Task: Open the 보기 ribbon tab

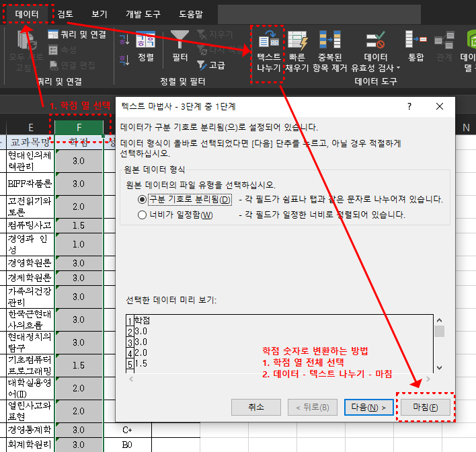Action: click(x=99, y=13)
